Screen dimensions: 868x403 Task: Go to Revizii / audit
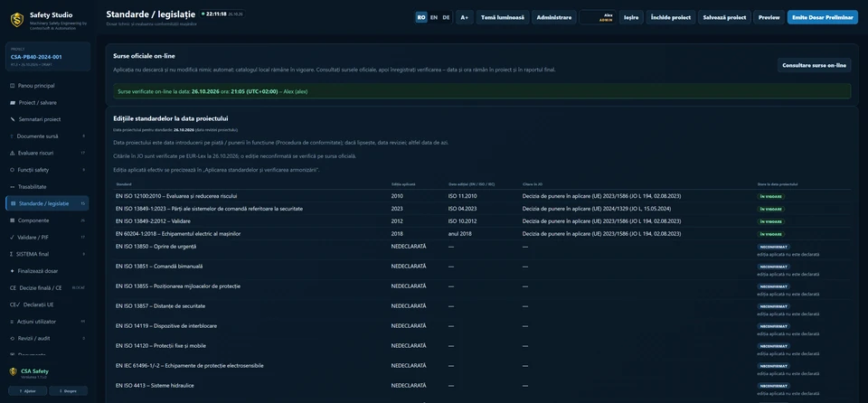pos(47,338)
